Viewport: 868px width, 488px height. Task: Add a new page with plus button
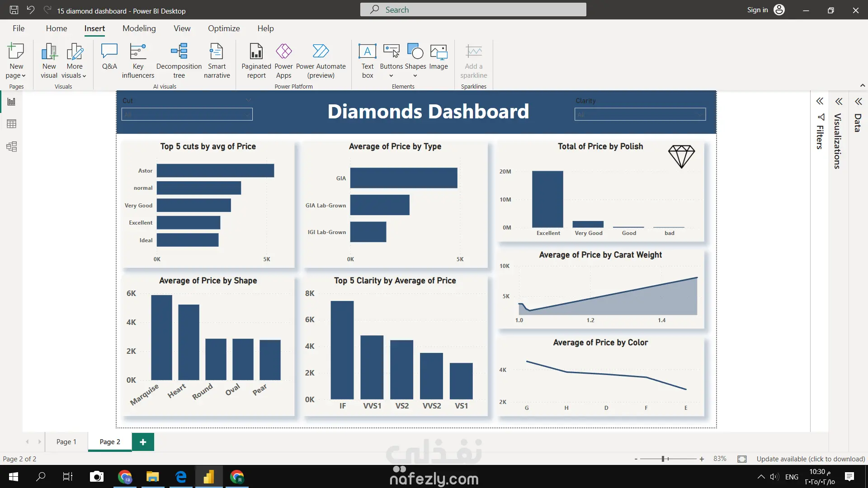[x=143, y=442]
